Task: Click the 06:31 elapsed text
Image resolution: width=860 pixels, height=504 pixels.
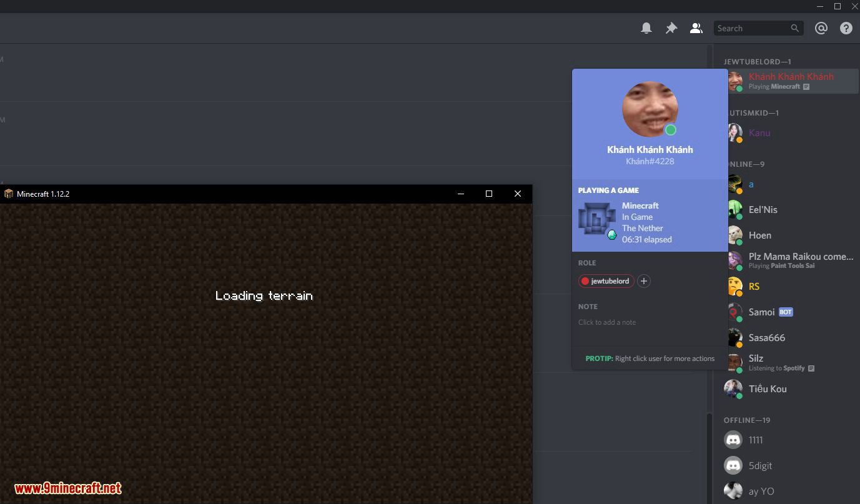Action: (x=647, y=239)
